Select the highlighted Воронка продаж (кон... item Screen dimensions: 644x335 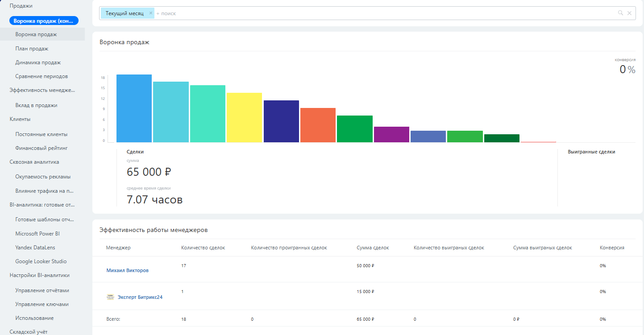(x=44, y=21)
